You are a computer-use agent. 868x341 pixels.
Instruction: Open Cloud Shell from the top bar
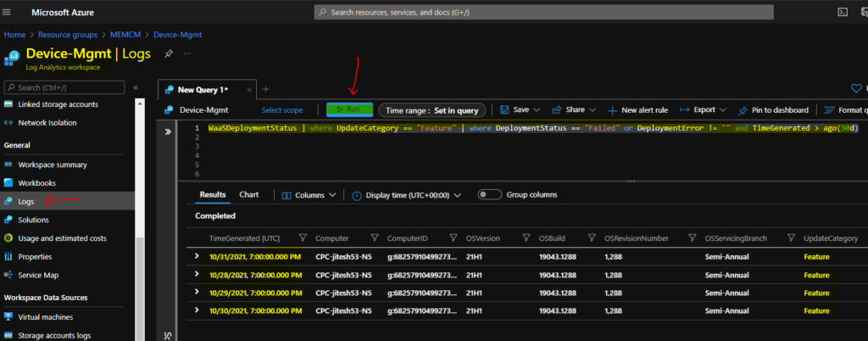(843, 12)
